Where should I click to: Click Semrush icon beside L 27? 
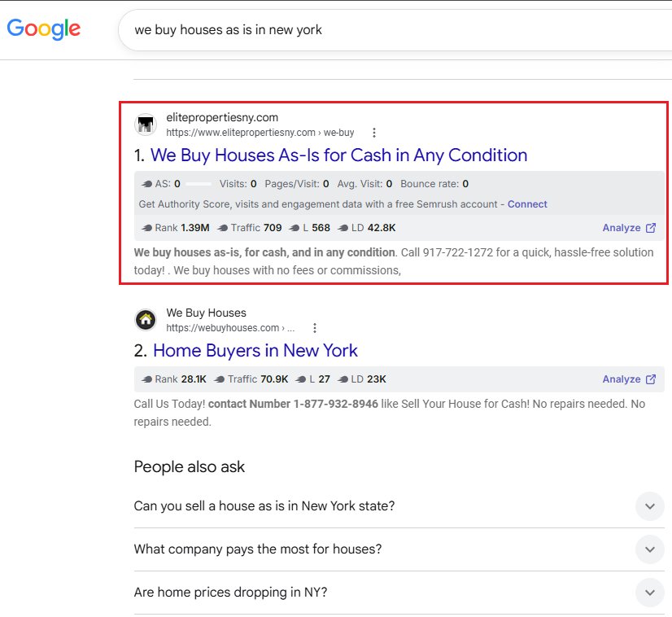point(301,379)
